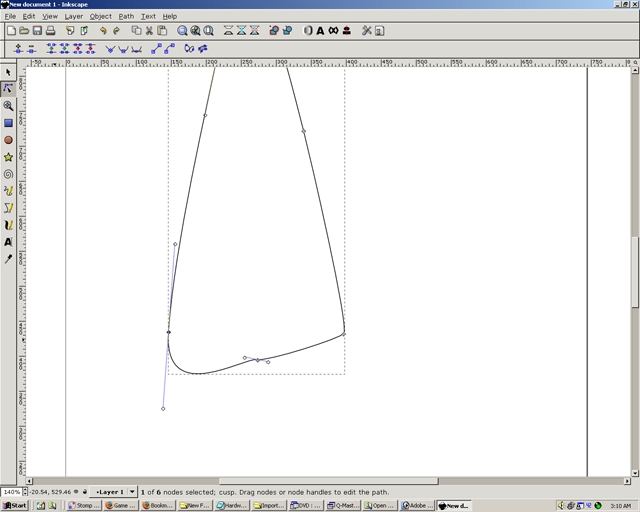Zoom to fit selection
This screenshot has height=512, width=640.
pyautogui.click(x=182, y=31)
